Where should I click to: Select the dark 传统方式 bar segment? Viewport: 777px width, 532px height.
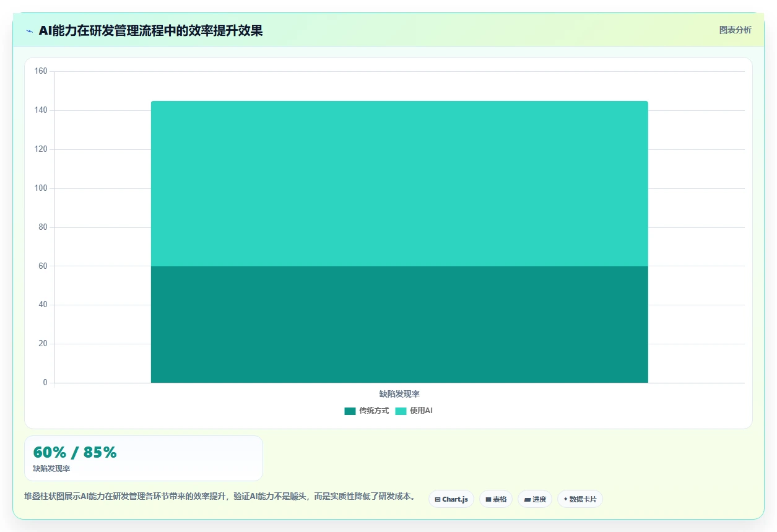[399, 325]
